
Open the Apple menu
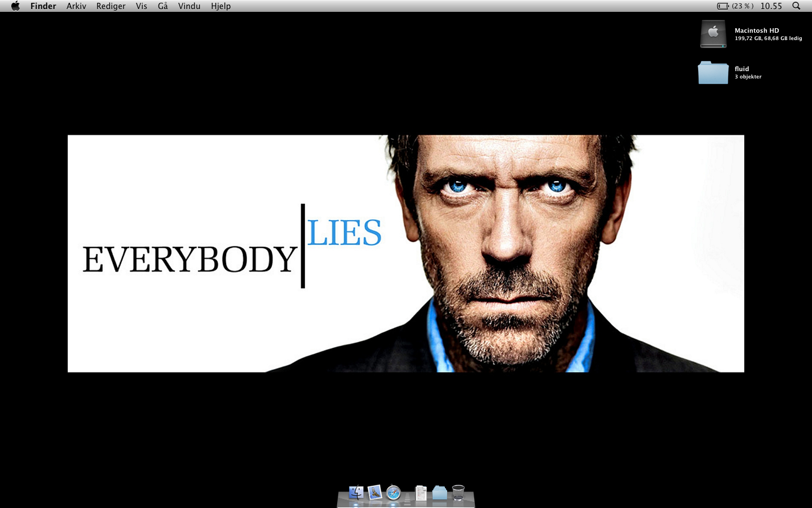click(15, 6)
